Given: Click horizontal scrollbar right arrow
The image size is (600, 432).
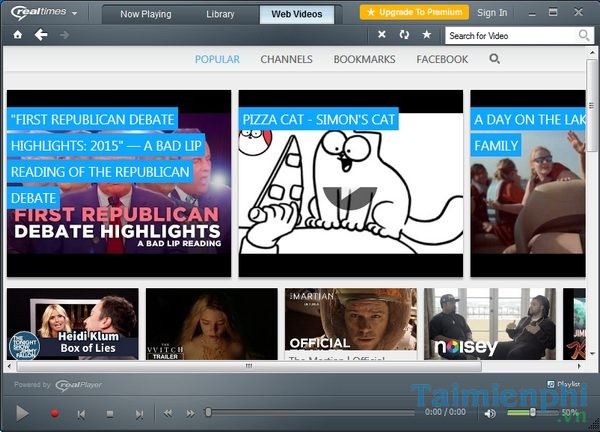Looking at the screenshot, I should point(579,366).
